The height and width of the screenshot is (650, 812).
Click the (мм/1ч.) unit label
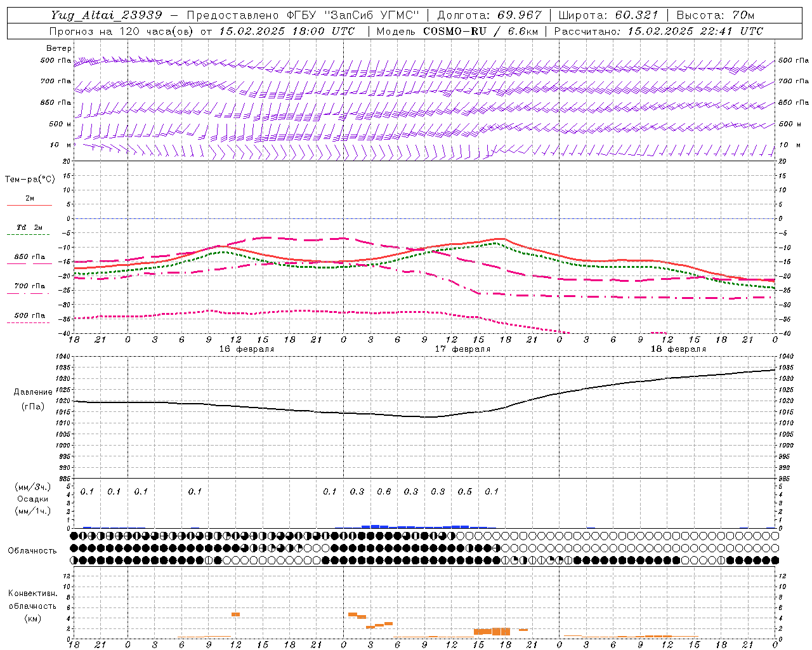33,511
